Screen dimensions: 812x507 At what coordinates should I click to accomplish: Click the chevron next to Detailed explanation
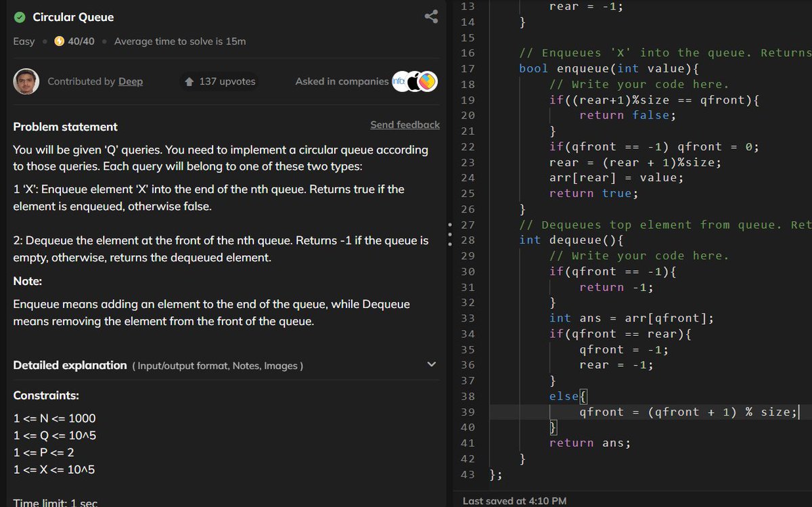point(431,364)
